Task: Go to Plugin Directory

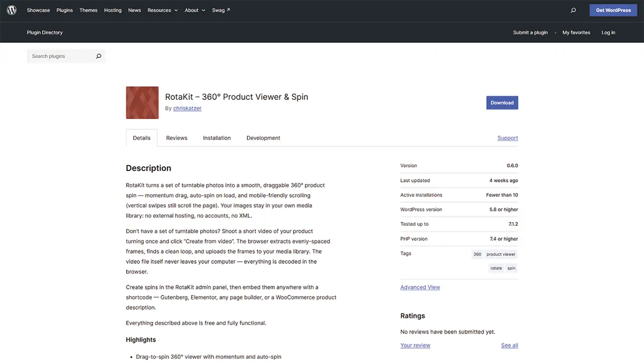Action: click(x=45, y=33)
